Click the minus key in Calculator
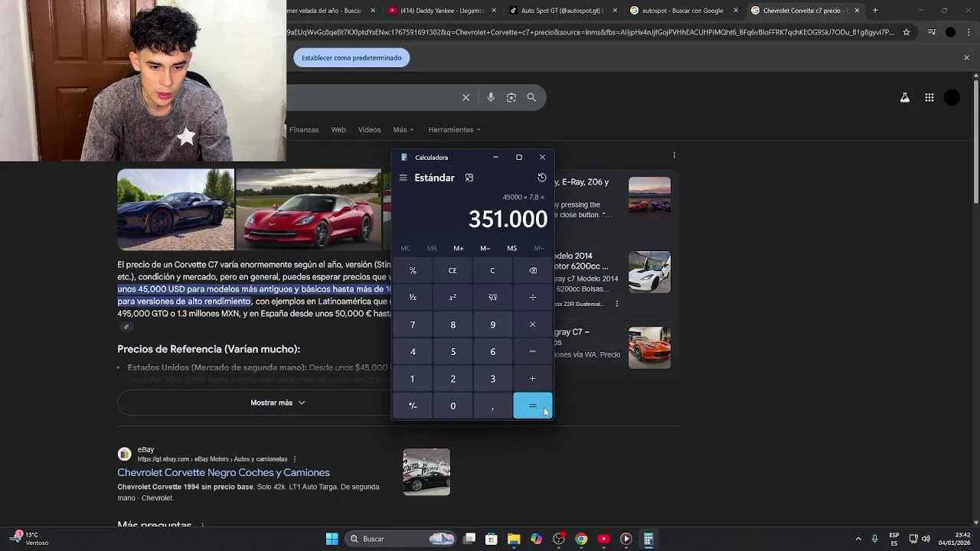This screenshot has width=980, height=551. 533,351
